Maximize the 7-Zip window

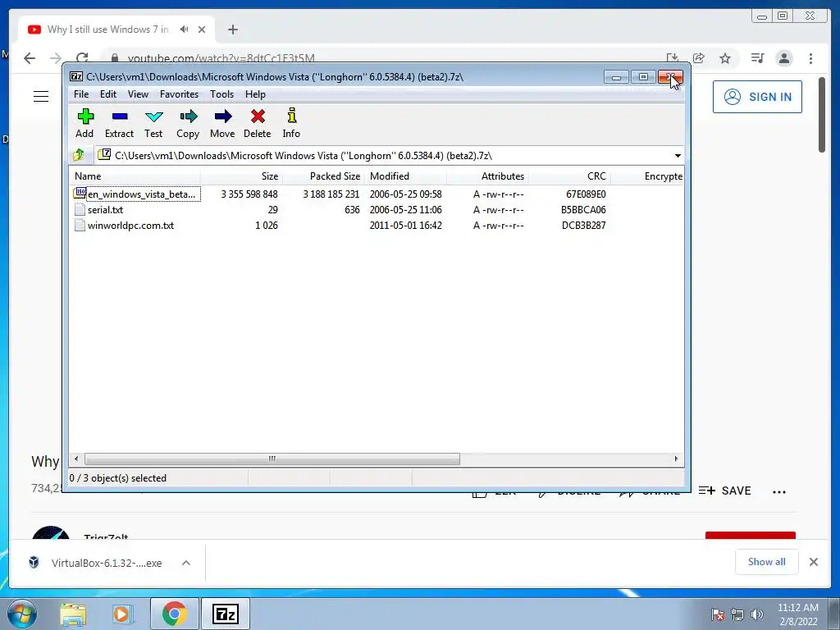click(x=643, y=77)
